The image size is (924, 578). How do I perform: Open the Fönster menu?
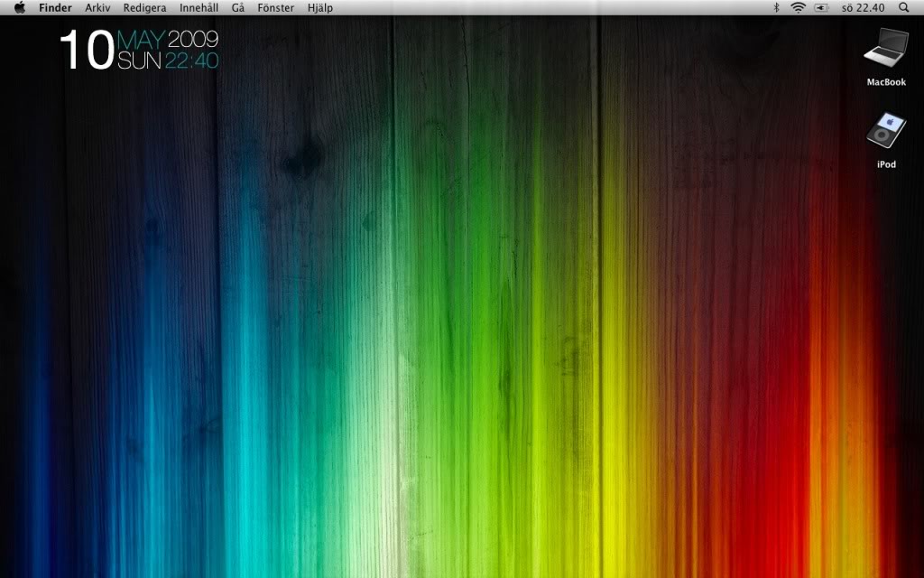(275, 8)
